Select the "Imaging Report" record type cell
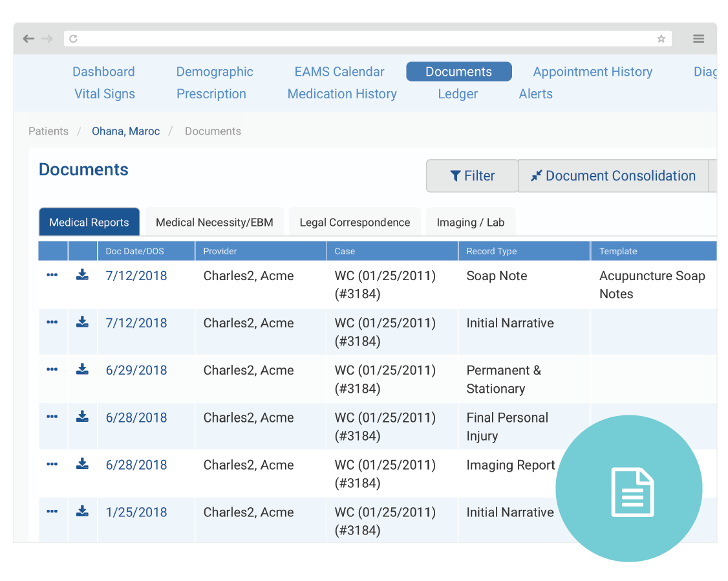 click(x=511, y=465)
